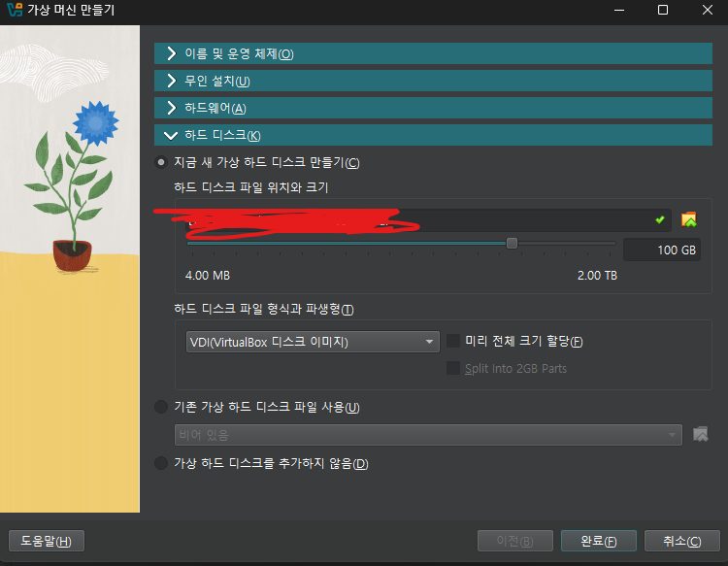Viewport: 728px width, 566px height.
Task: Collapse the 하드 디스크(K) section
Action: 433,135
